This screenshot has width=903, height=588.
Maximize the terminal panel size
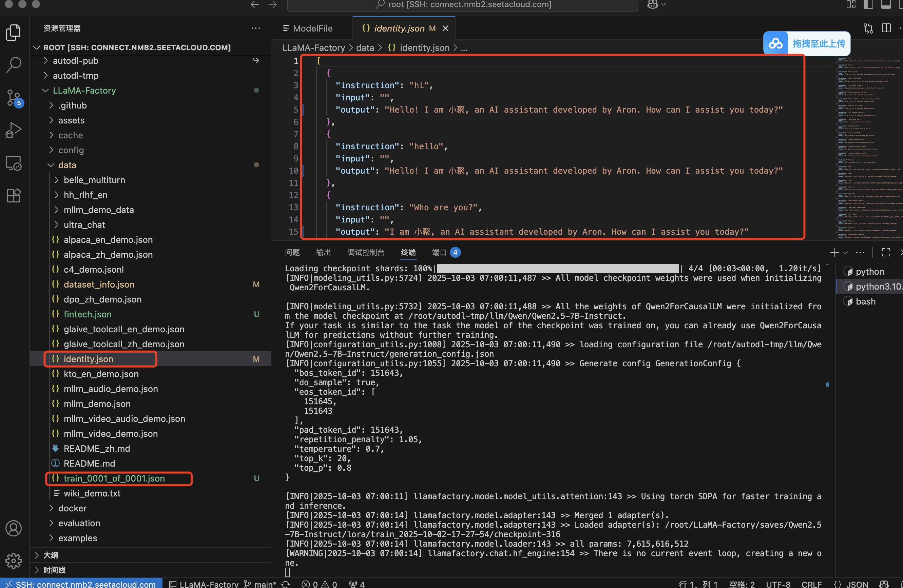[x=886, y=253]
